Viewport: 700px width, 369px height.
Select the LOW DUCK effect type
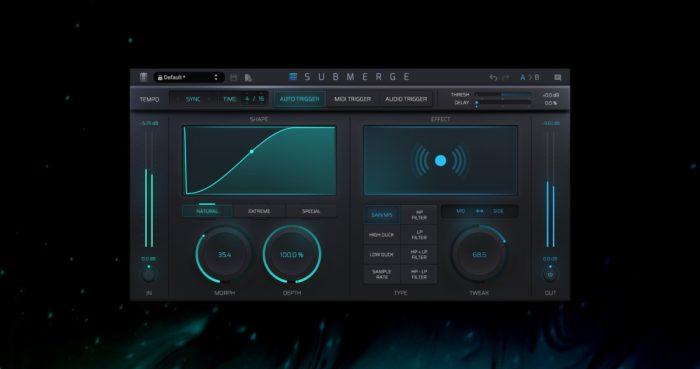point(382,255)
